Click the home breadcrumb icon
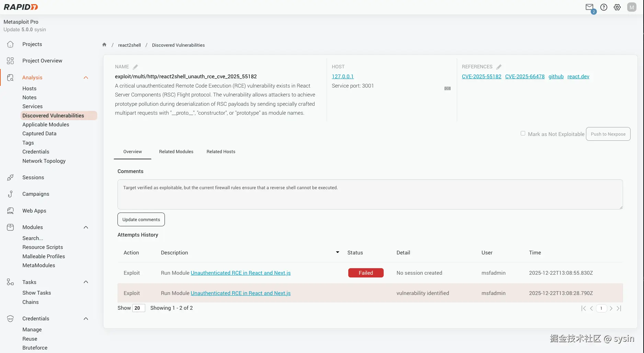Image resolution: width=644 pixels, height=353 pixels. coord(104,45)
